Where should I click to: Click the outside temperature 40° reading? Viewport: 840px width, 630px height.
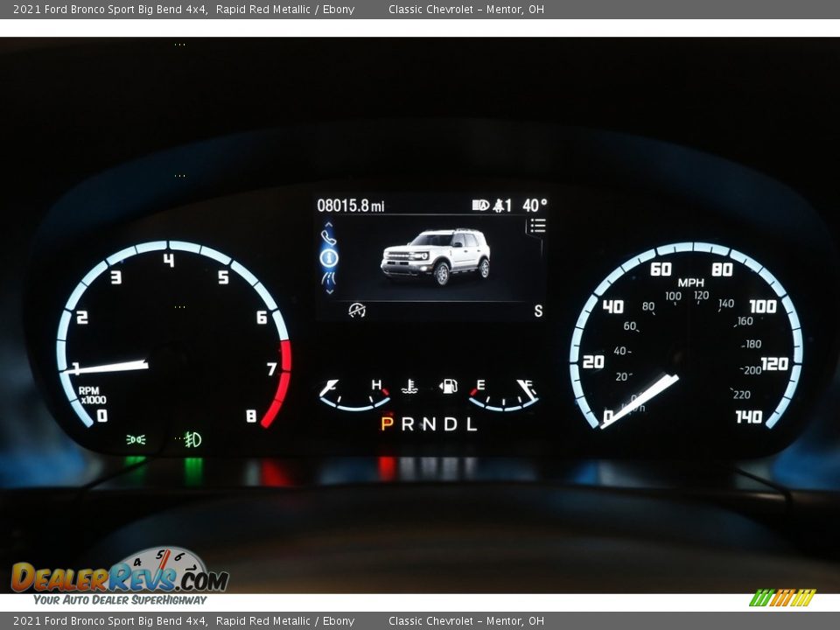coord(535,205)
